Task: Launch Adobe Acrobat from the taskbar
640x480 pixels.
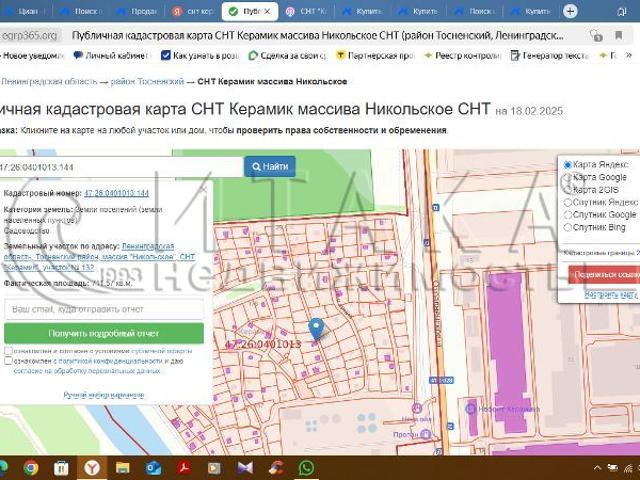Action: [x=184, y=467]
